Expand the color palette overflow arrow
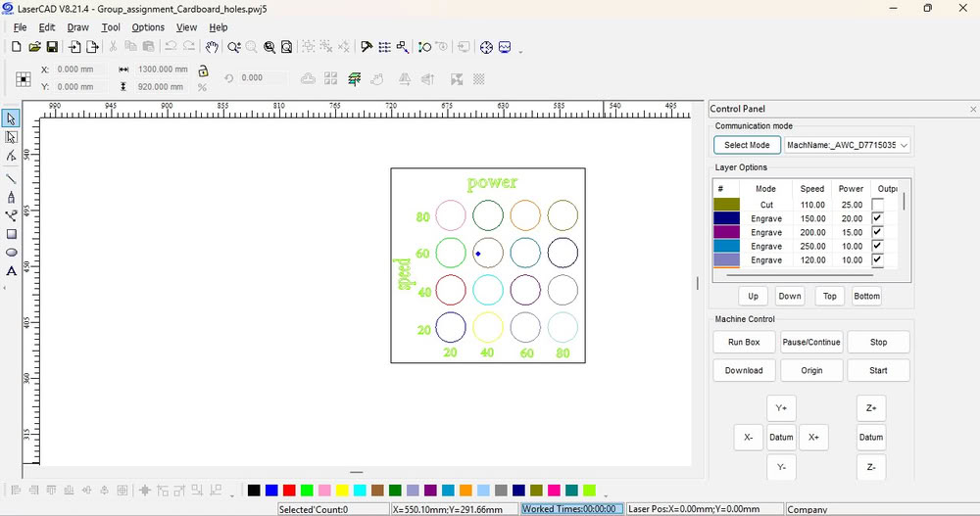This screenshot has width=980, height=516. pos(605,494)
